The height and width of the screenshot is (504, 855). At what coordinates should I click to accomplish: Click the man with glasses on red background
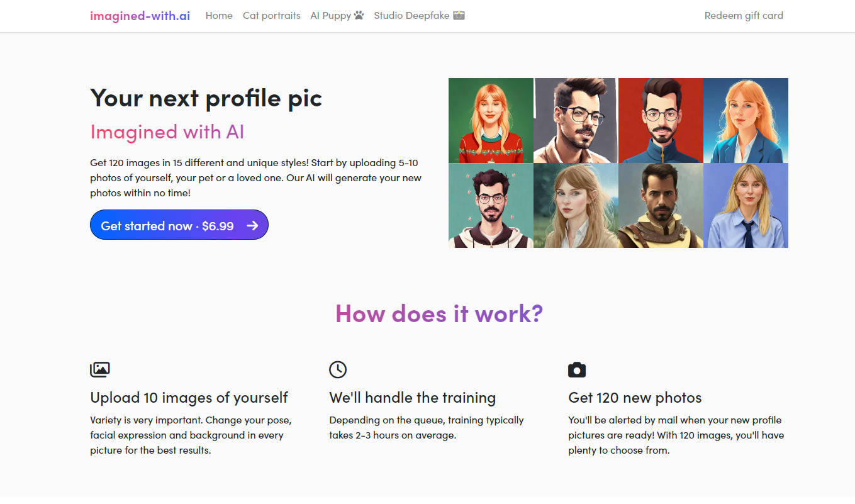click(x=661, y=120)
